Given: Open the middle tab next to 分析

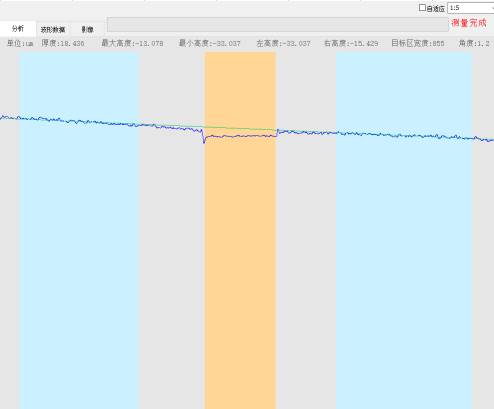Looking at the screenshot, I should pyautogui.click(x=53, y=29).
